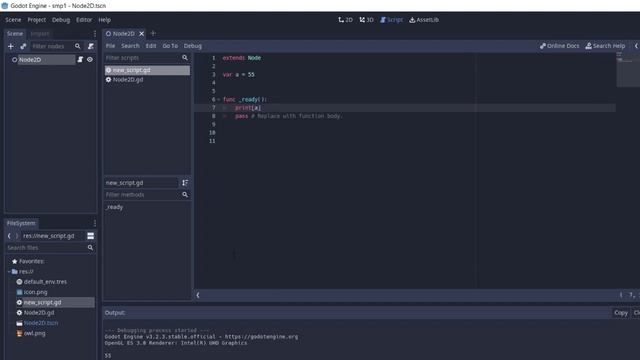Switch to the Script workspace

[x=391, y=20]
